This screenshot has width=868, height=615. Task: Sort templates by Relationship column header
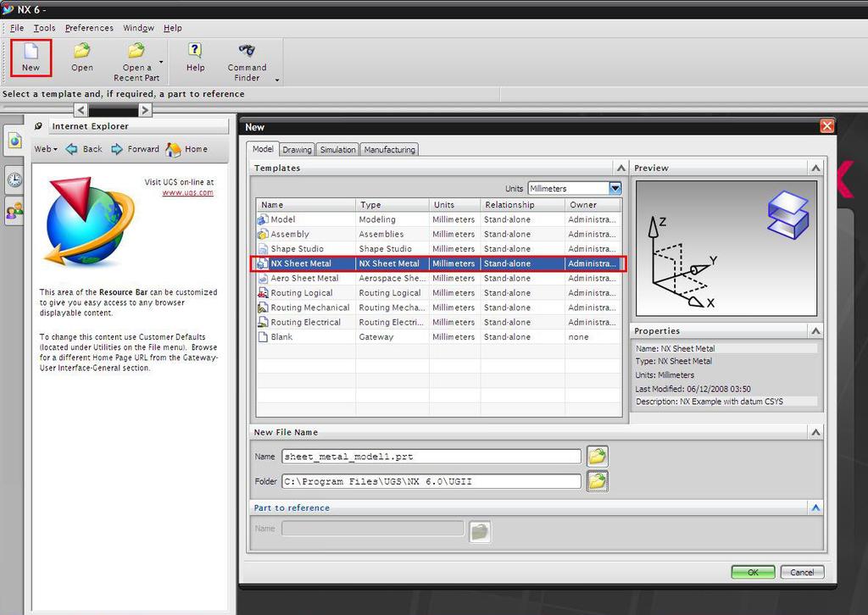pos(522,205)
